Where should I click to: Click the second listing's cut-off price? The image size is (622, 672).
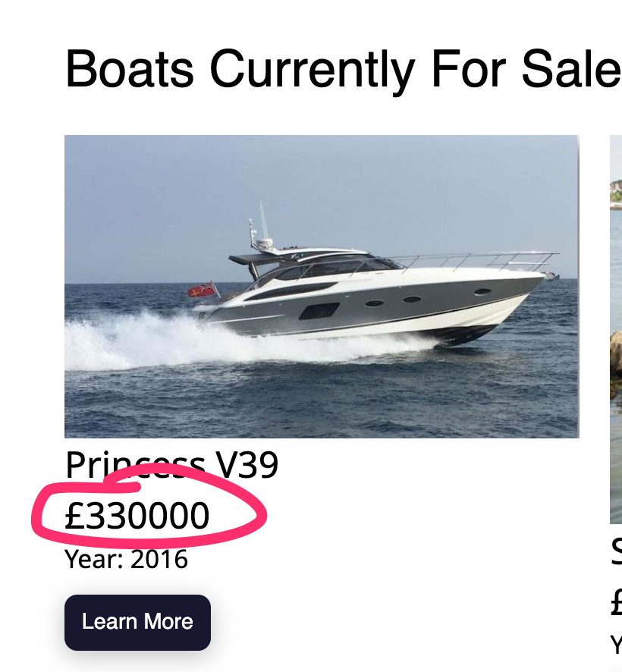616,604
